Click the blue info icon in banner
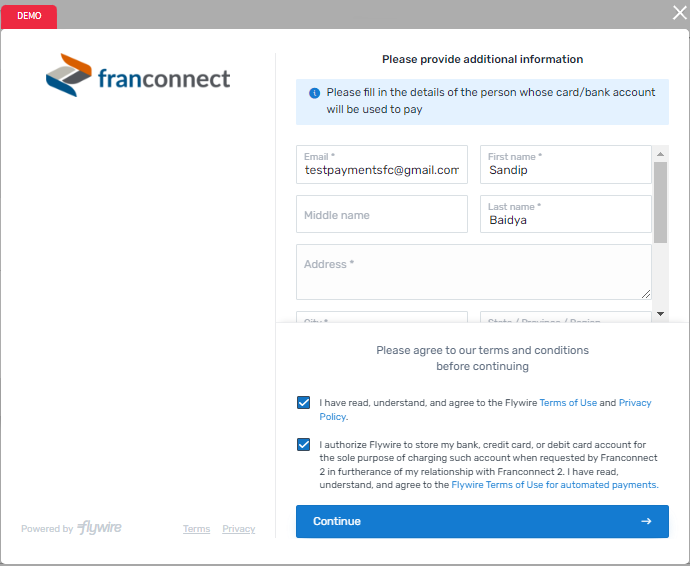The height and width of the screenshot is (566, 690). point(314,93)
